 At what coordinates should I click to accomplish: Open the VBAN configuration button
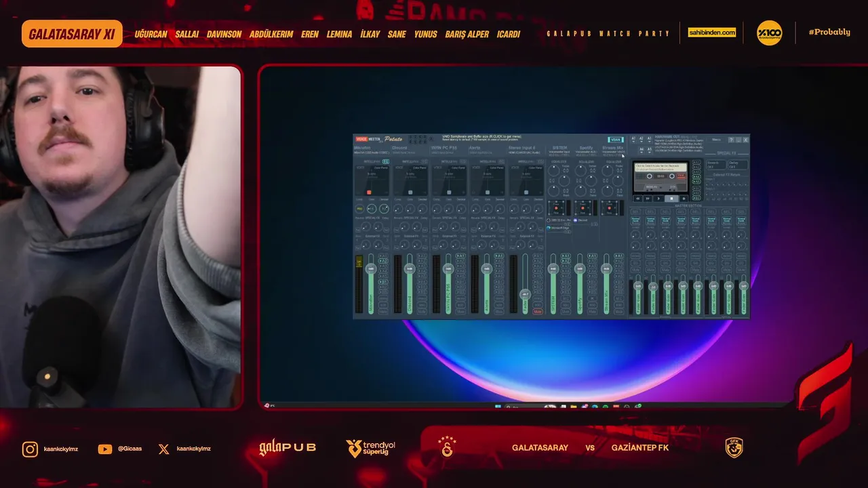click(616, 140)
